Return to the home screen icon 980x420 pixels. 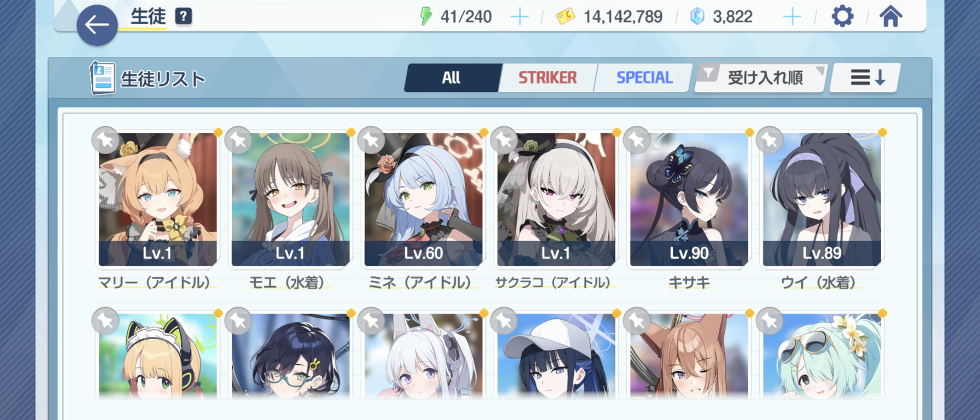890,16
